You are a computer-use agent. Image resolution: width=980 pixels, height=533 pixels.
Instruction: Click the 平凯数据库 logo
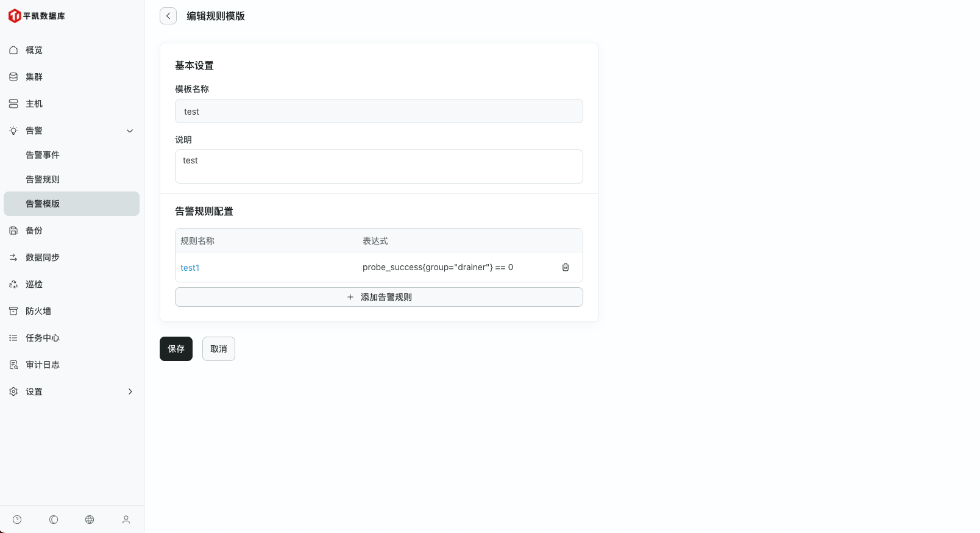(37, 16)
